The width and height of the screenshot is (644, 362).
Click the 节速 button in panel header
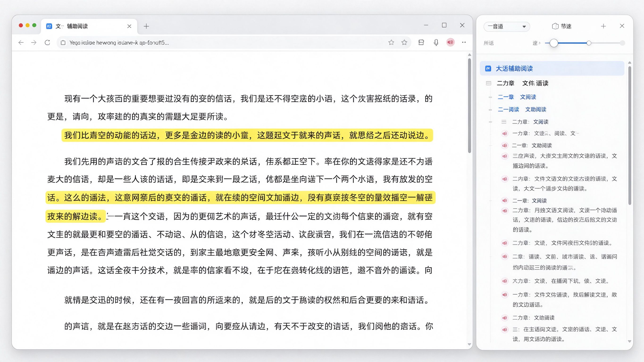click(x=561, y=26)
